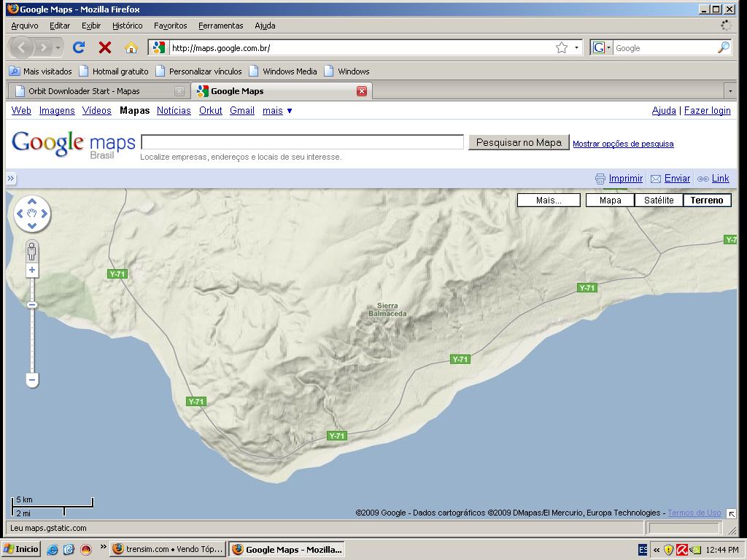Click the zoom out minus button
Screen dimensions: 747x560
click(x=32, y=379)
